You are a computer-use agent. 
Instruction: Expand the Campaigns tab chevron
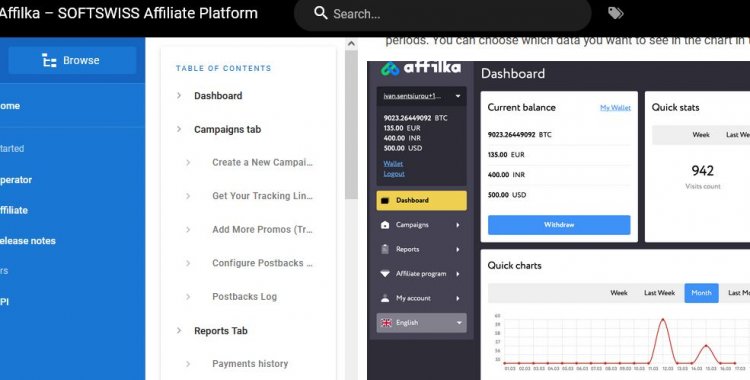click(179, 129)
